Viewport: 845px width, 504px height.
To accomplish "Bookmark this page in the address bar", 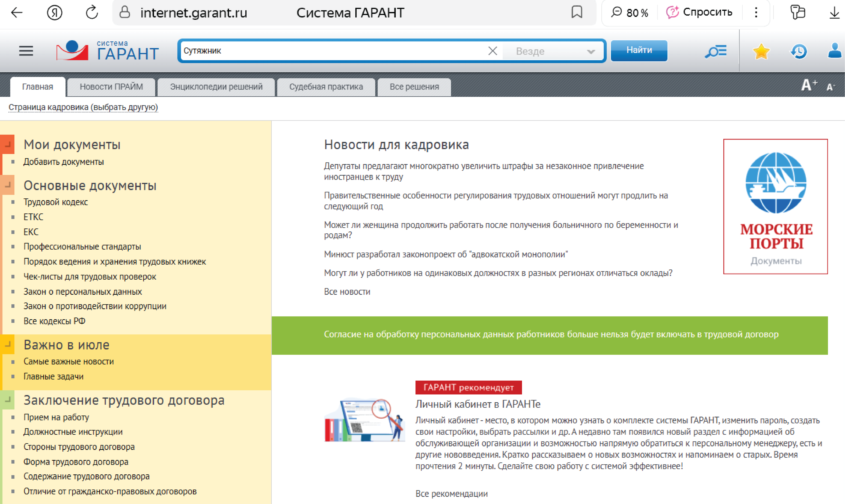I will 577,12.
